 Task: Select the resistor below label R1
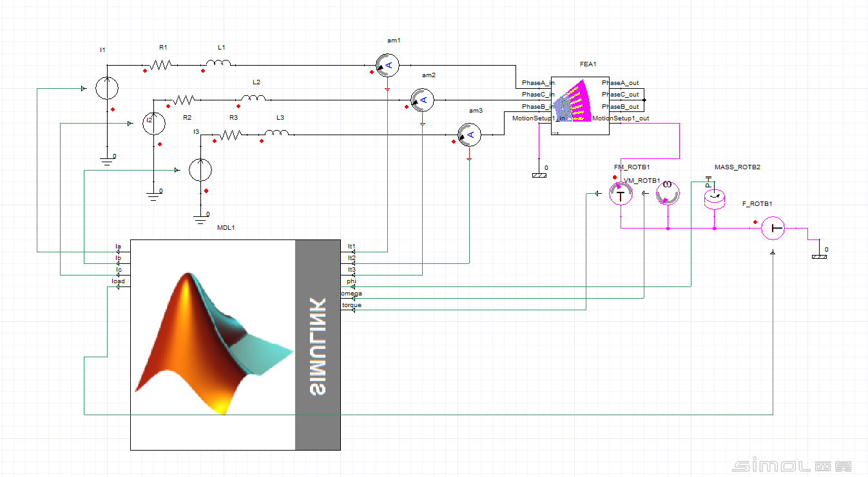point(160,64)
